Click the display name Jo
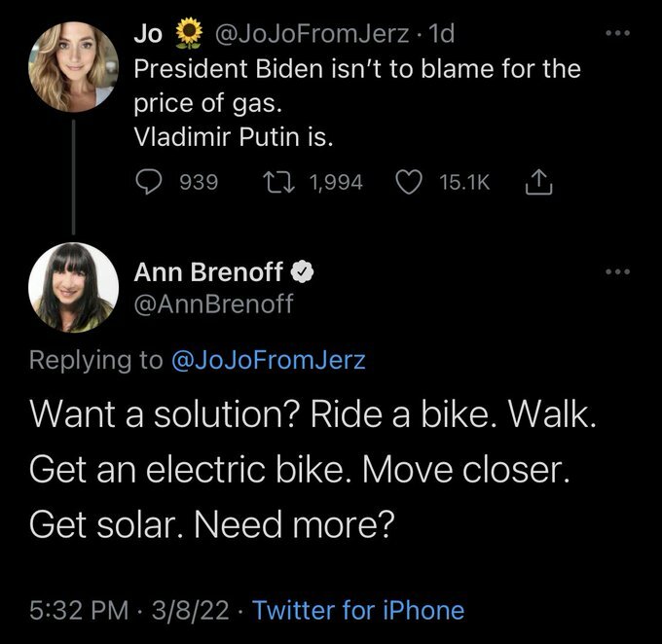 146,37
